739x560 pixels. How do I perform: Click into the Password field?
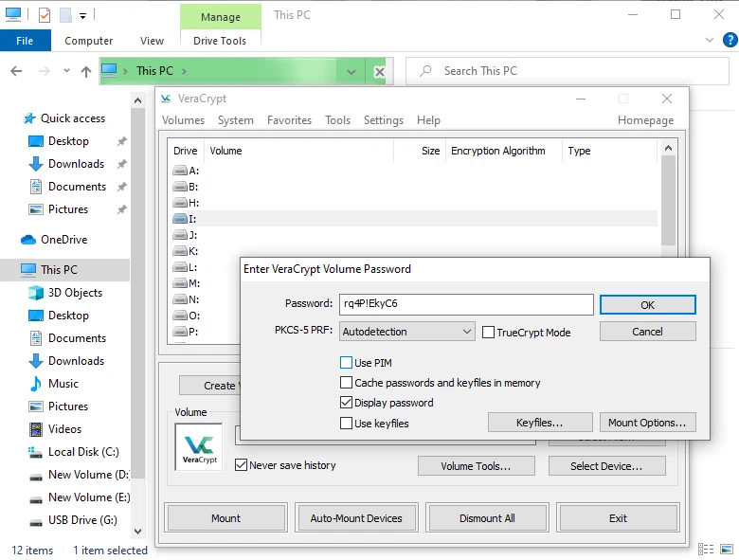point(466,304)
